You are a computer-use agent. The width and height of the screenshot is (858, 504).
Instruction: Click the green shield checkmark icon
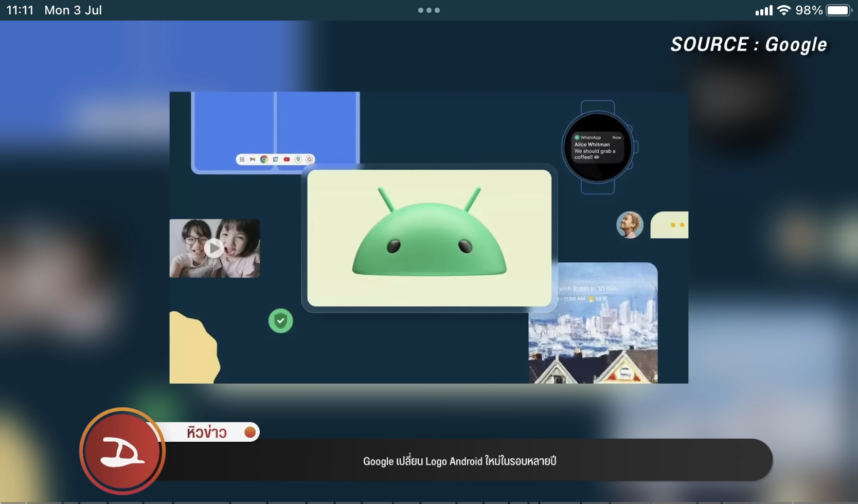[x=281, y=321]
